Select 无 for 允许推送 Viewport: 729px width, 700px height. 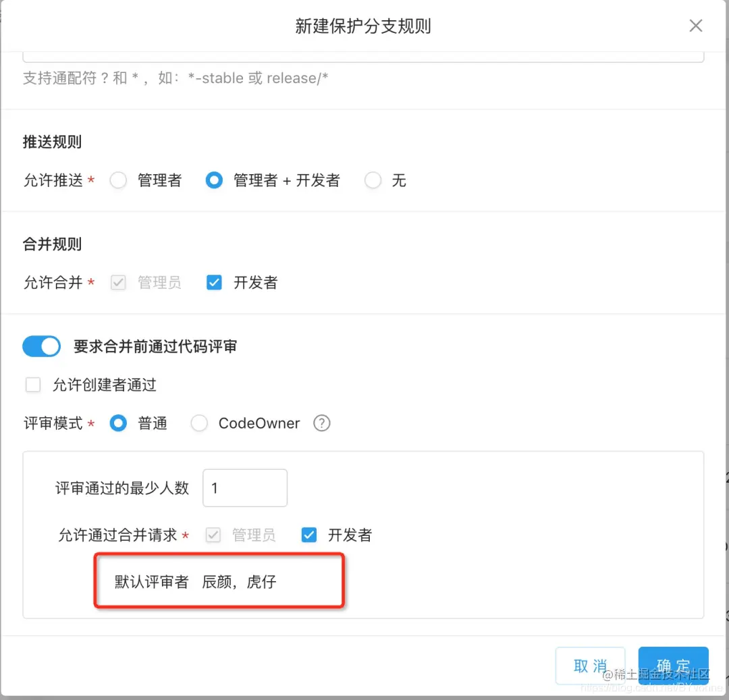click(373, 180)
